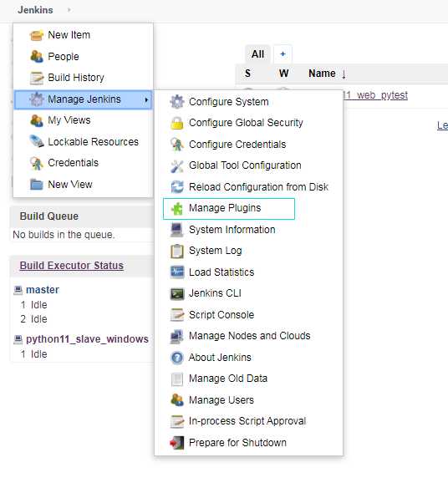
Task: Open My Views menu entry
Action: tap(84, 120)
